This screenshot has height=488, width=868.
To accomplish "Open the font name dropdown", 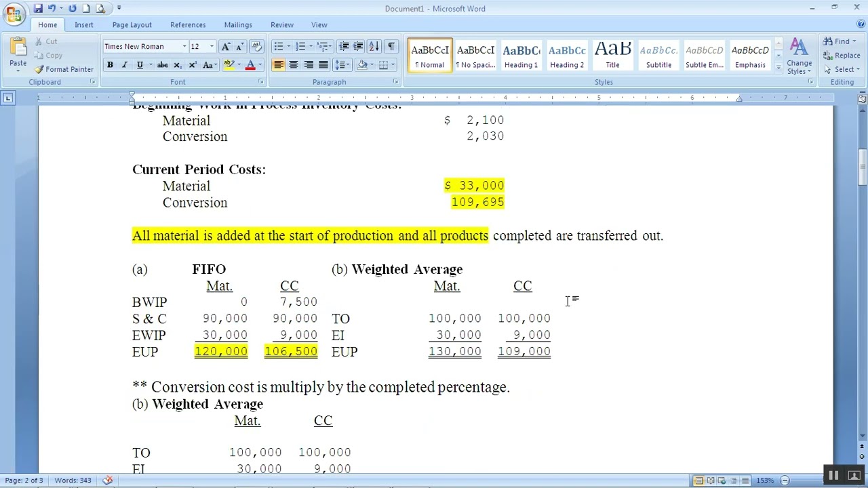I will coord(184,46).
